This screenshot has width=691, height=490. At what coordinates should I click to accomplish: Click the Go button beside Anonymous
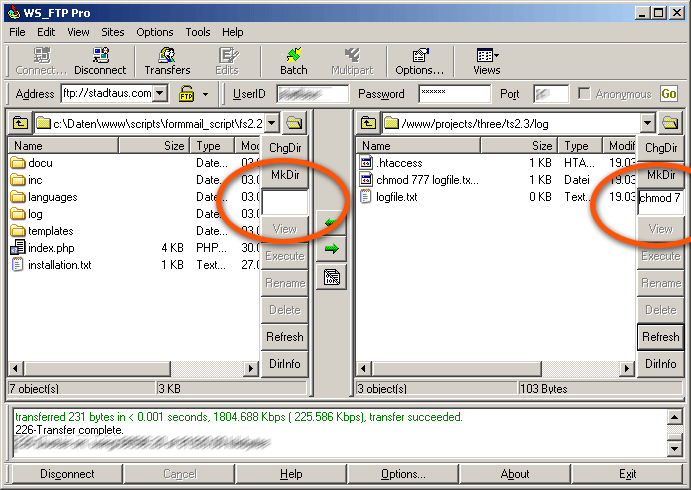669,94
